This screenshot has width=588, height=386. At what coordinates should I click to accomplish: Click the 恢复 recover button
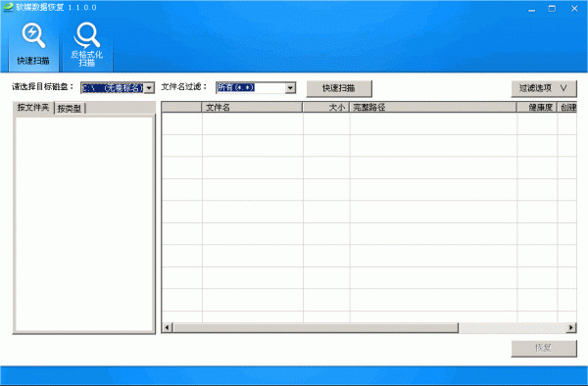[543, 348]
